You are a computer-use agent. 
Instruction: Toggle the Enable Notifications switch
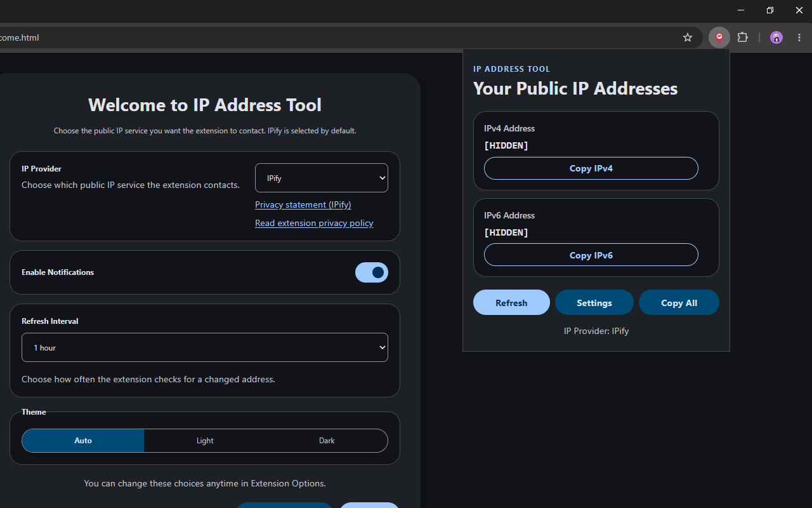372,272
